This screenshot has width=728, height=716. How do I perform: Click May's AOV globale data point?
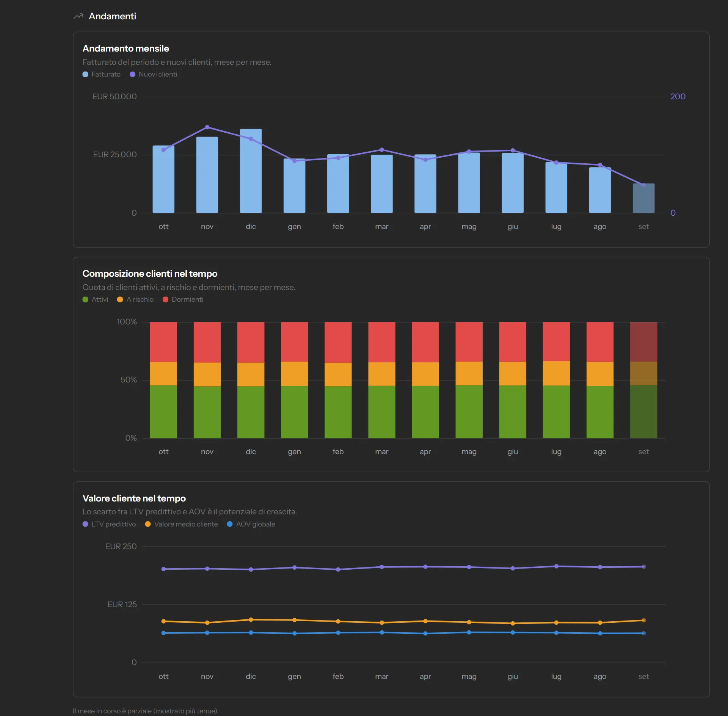coord(469,632)
